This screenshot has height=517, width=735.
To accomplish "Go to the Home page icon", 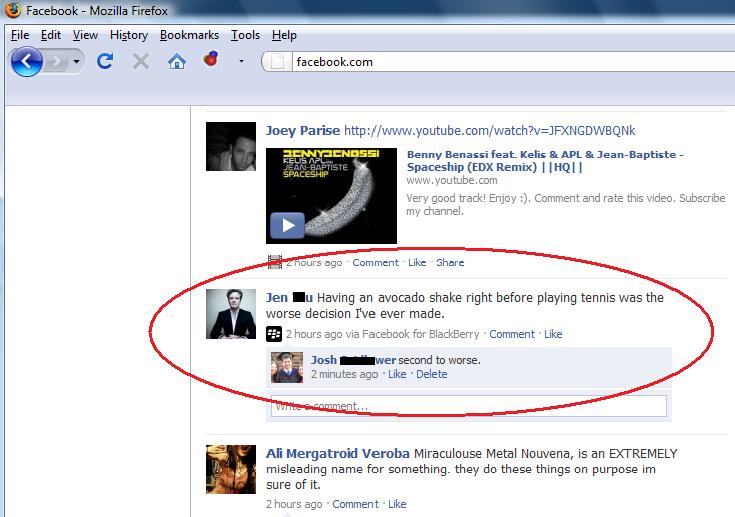I will 177,61.
